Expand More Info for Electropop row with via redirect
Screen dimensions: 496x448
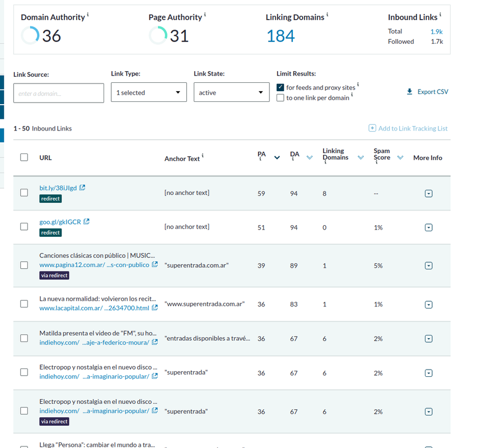429,412
